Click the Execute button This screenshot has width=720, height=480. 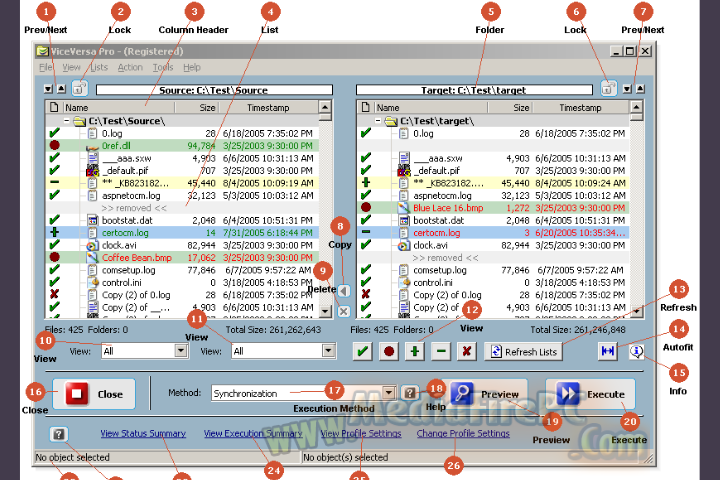tap(591, 394)
